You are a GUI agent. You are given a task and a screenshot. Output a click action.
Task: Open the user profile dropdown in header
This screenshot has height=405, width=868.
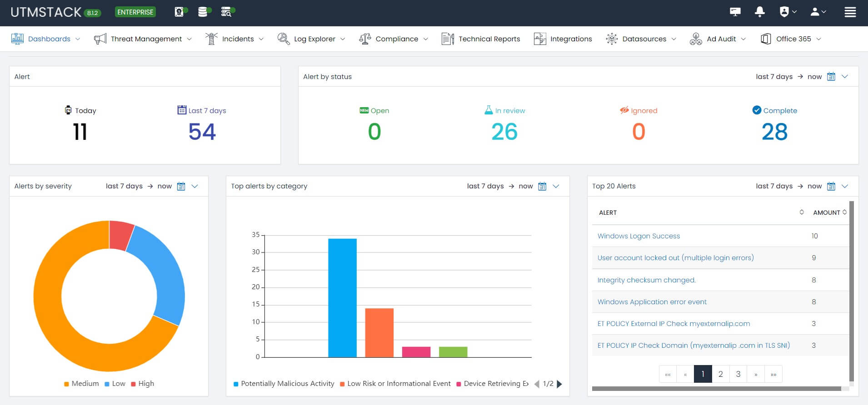pyautogui.click(x=818, y=12)
